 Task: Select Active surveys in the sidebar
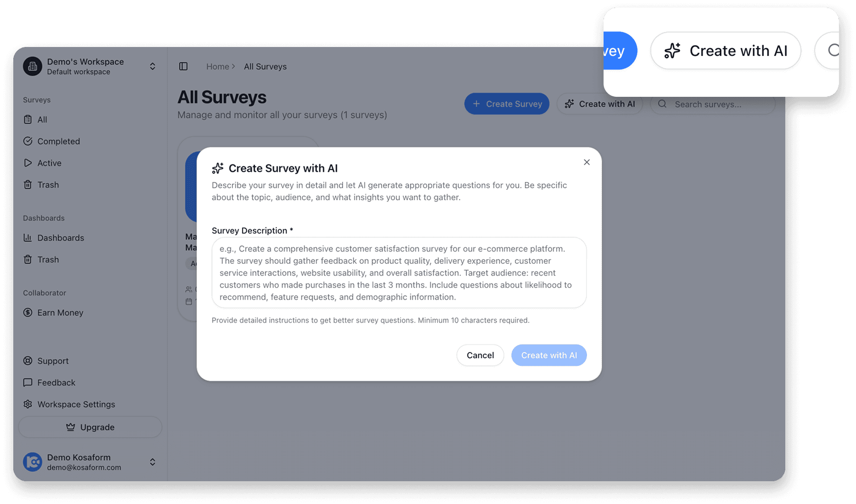[49, 163]
